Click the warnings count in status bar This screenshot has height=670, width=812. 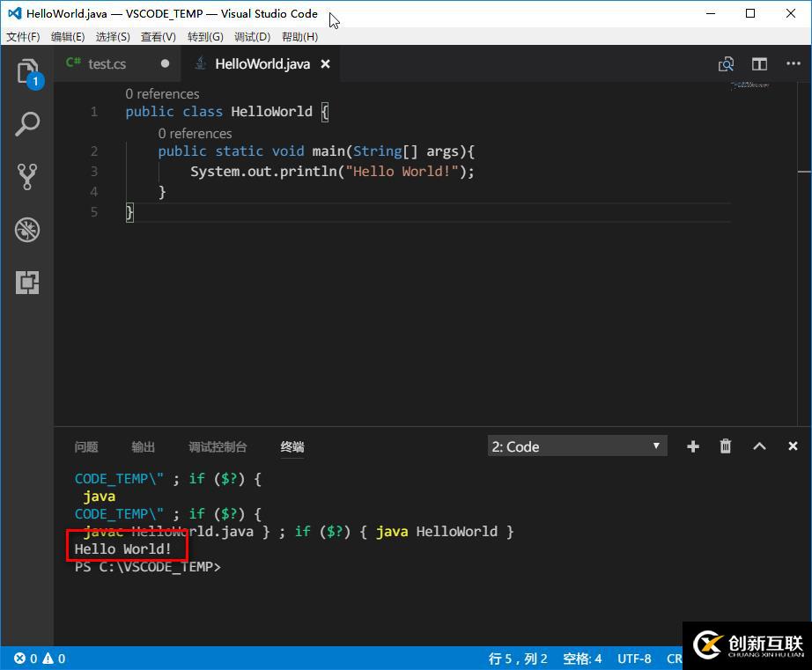coord(55,659)
